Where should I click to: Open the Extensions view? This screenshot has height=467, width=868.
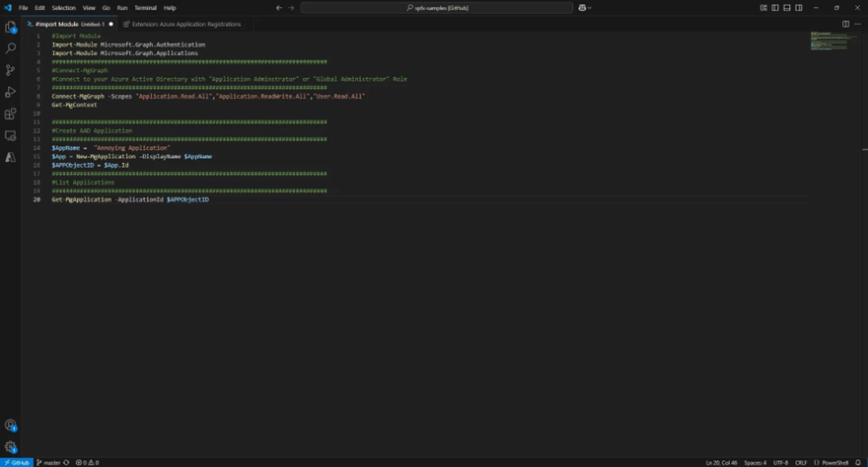[11, 114]
